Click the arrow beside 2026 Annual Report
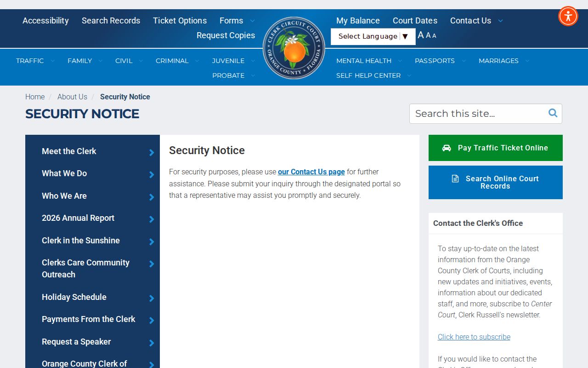 (x=152, y=219)
